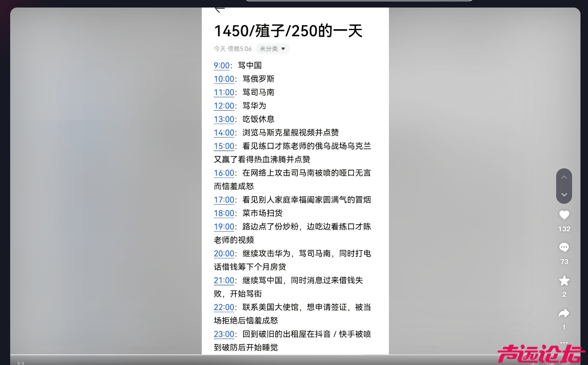Click the share count 1
The image size is (588, 365).
point(564,327)
